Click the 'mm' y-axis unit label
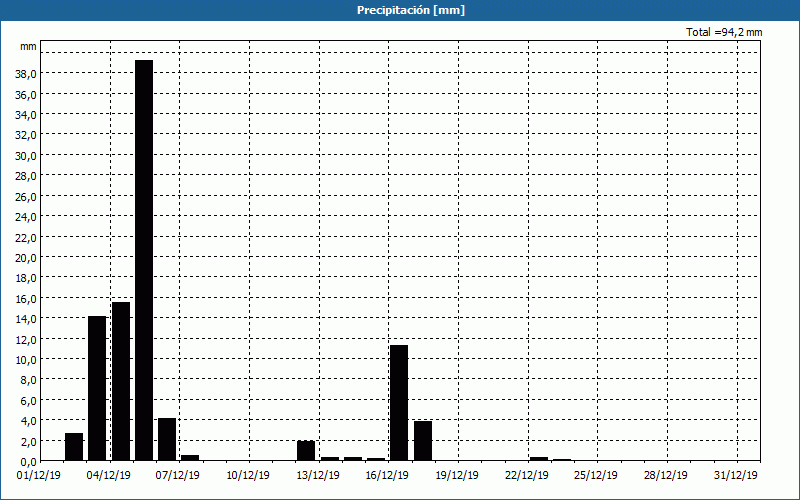 (29, 46)
